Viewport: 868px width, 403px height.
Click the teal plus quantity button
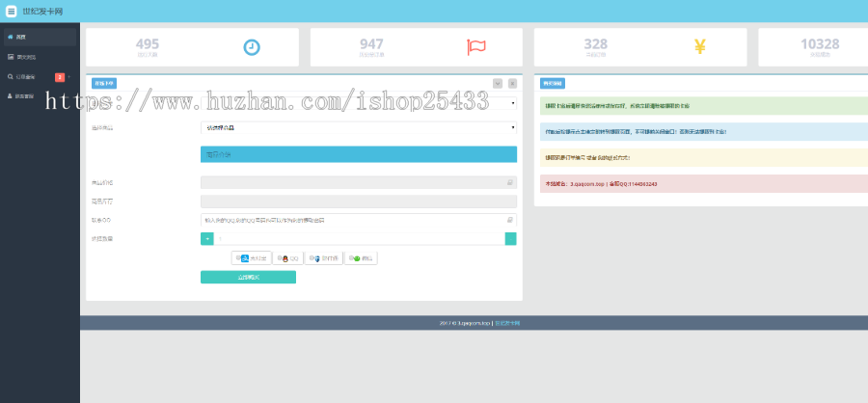pos(207,238)
